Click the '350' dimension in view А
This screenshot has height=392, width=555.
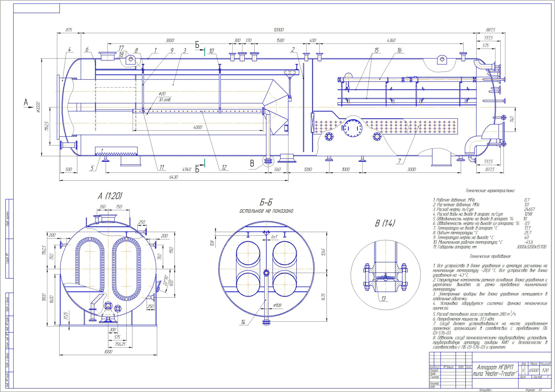pos(103,207)
